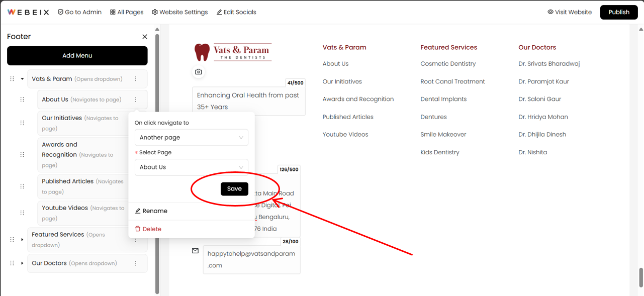Click the Add Menu button
The width and height of the screenshot is (644, 296).
77,56
